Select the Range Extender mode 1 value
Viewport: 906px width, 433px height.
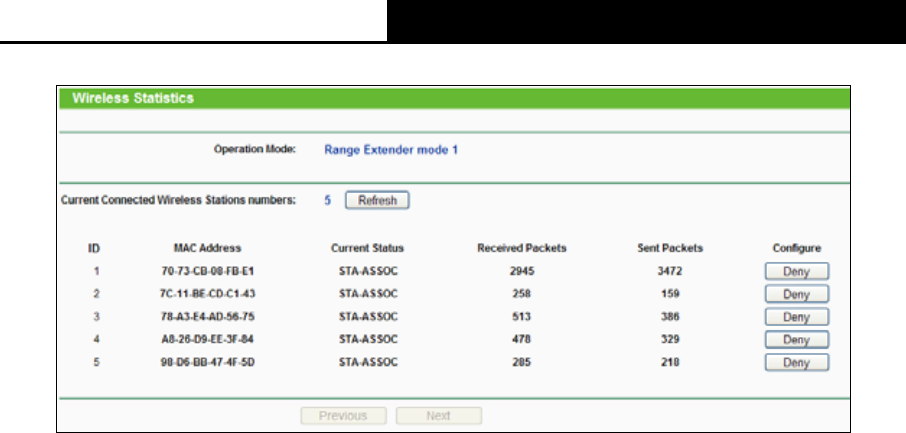tap(391, 150)
